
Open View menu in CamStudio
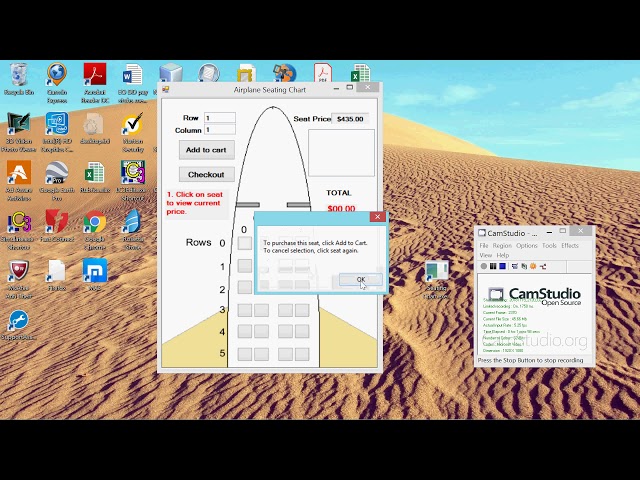[485, 255]
